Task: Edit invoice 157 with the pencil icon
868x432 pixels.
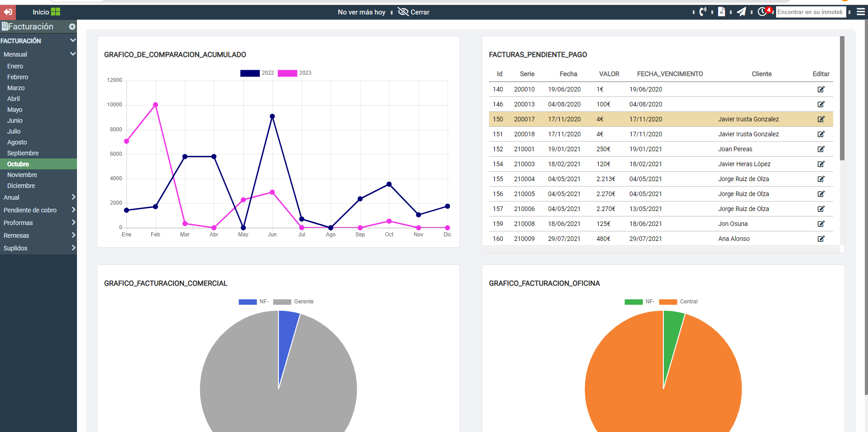Action: (x=821, y=209)
